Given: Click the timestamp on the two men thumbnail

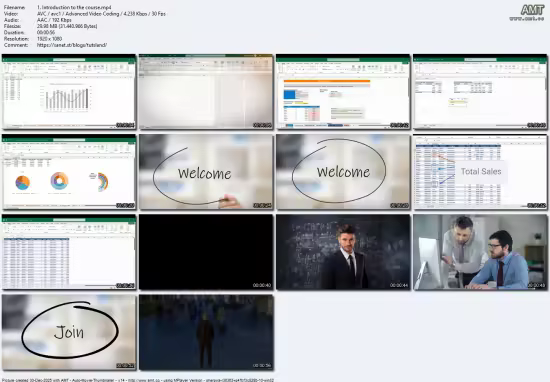Looking at the screenshot, I should [536, 286].
